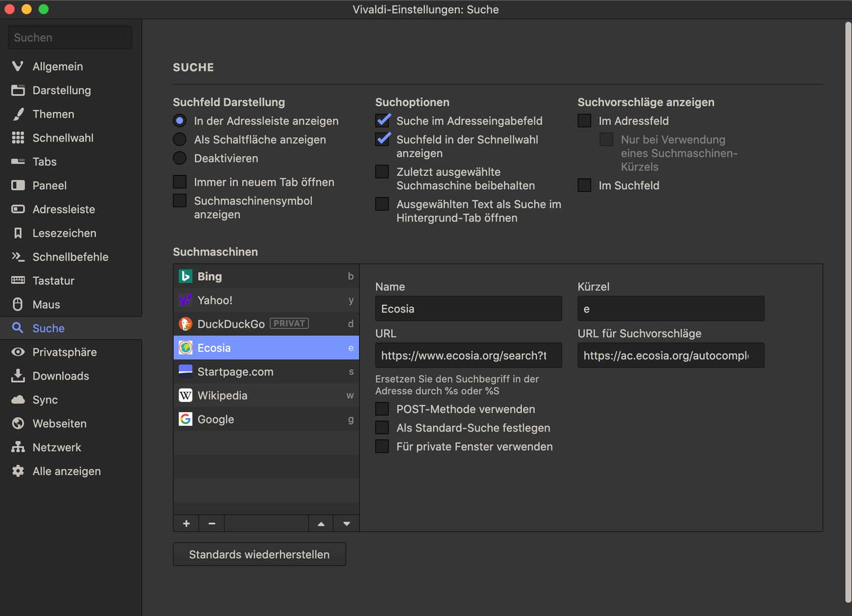Check 'POST-Methode verwenden'
The width and height of the screenshot is (852, 616).
[382, 409]
